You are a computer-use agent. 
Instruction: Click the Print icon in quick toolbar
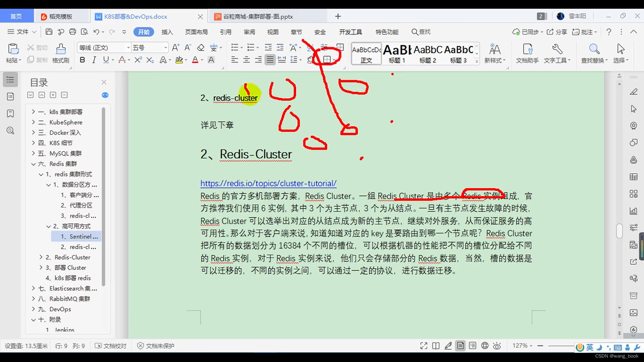(x=72, y=32)
